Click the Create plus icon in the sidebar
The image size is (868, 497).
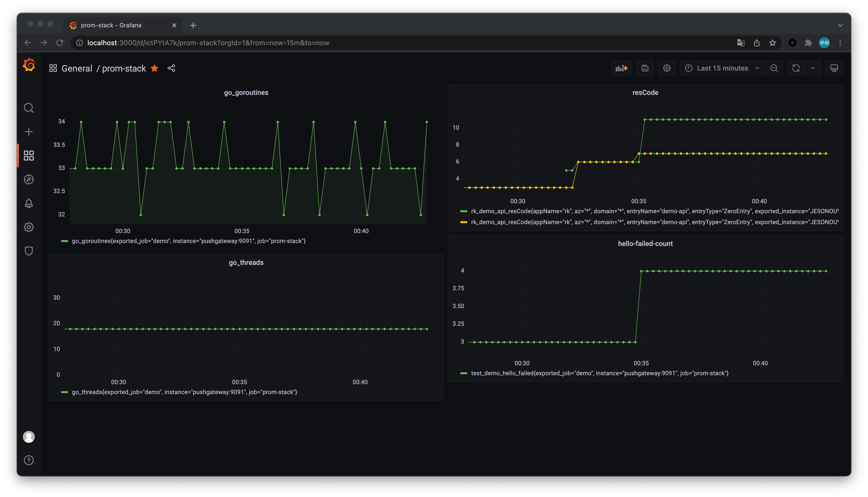click(29, 132)
